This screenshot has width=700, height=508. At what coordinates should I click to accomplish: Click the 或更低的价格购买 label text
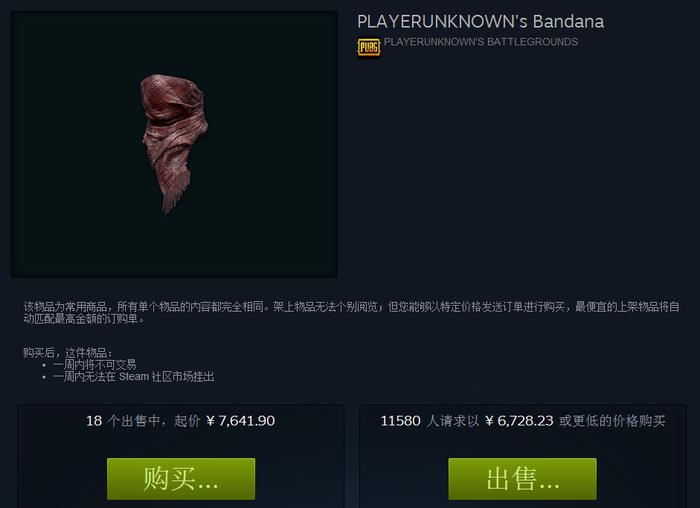tap(612, 421)
